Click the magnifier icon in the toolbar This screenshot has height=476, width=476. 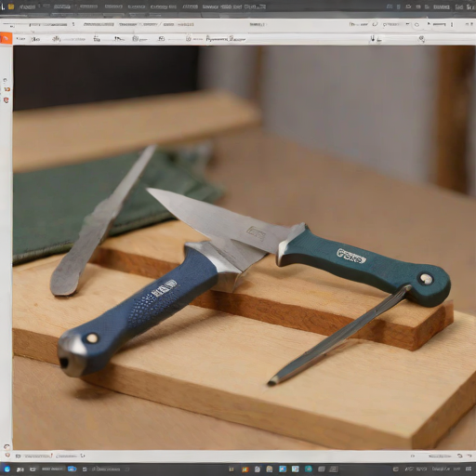pos(421,39)
